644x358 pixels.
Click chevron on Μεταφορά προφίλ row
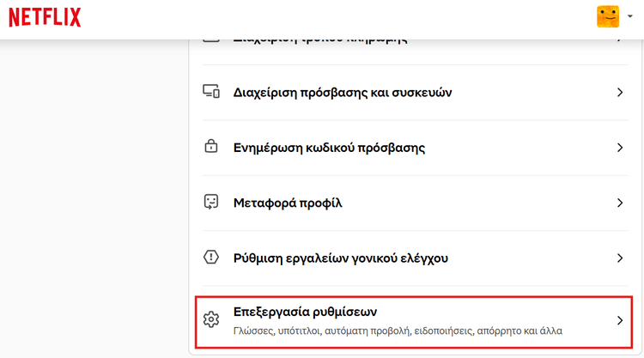(x=619, y=203)
